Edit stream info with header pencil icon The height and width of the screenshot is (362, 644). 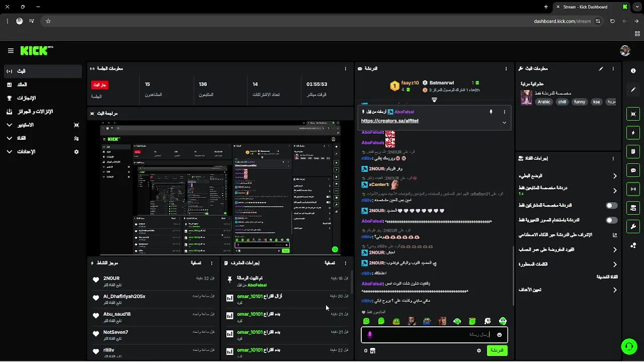click(x=601, y=68)
